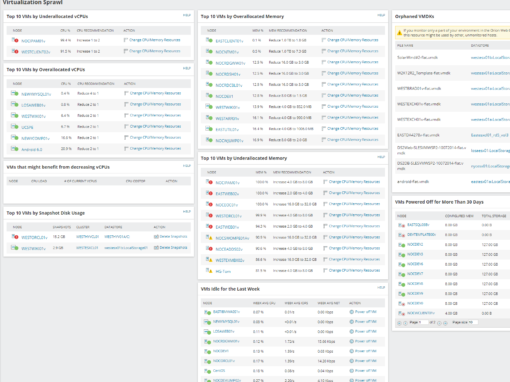This screenshot has height=382, width=510.
Task: Change CPU/Memory Resources for WESTWIK01v in Overallocated vCPUs
Action: click(x=156, y=115)
